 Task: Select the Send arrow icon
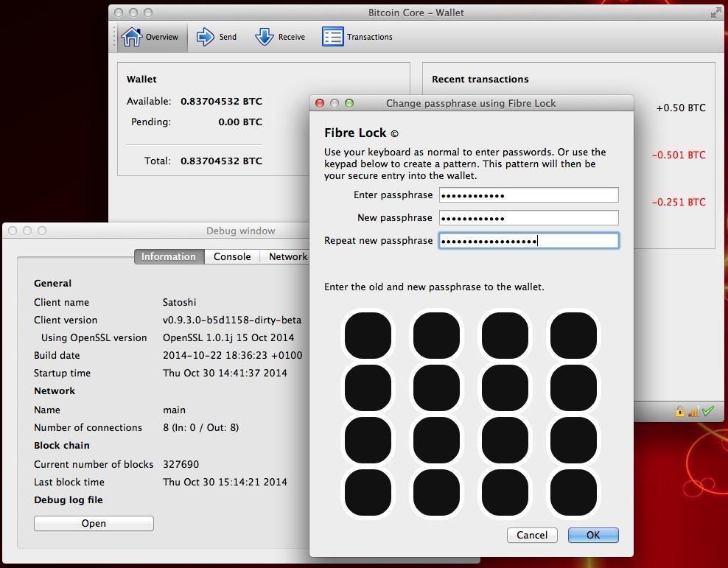tap(205, 37)
